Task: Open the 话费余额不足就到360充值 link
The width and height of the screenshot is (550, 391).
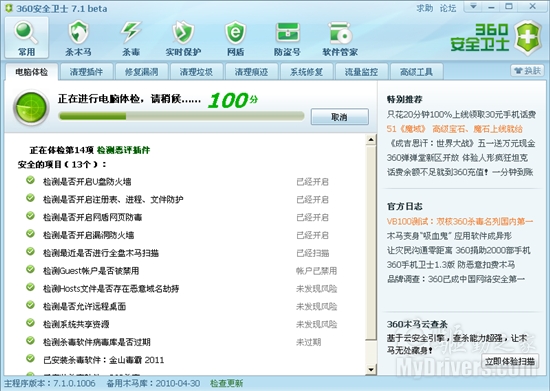Action: (460, 172)
